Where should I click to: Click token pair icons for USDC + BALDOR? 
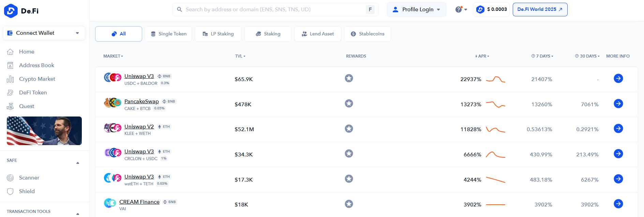point(113,78)
